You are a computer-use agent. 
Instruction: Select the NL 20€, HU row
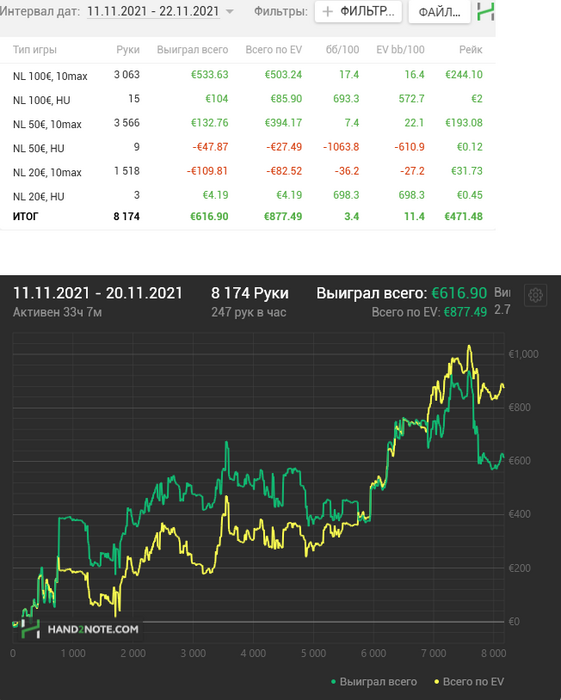click(248, 196)
